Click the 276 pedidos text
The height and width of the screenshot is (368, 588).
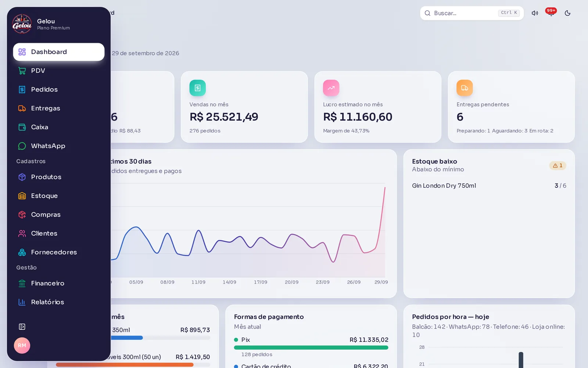click(x=205, y=131)
